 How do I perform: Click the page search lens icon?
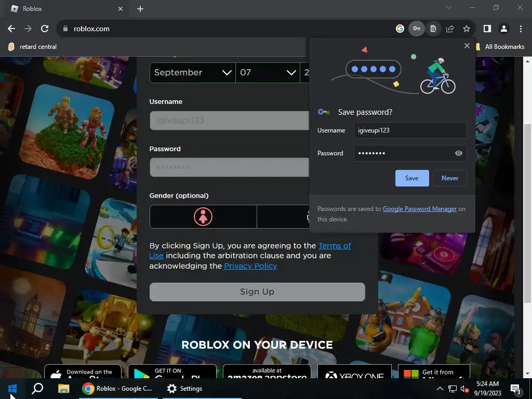(x=433, y=29)
